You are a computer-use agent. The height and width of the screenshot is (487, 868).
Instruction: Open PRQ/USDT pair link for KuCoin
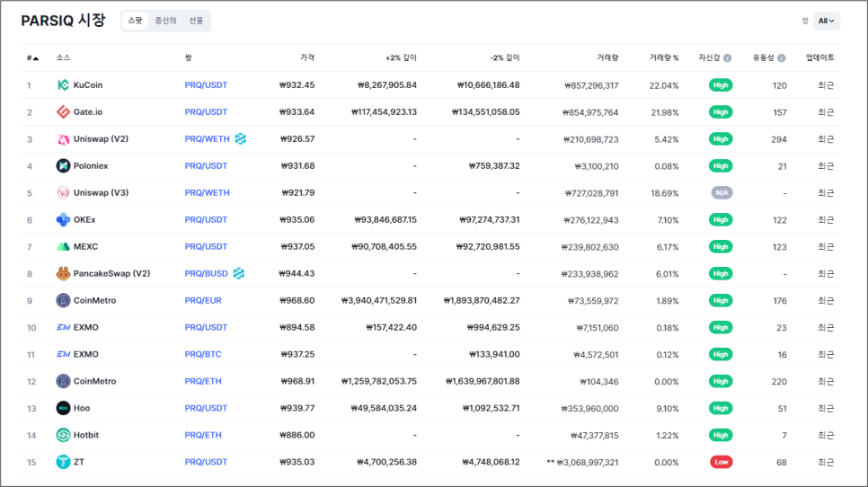pos(206,85)
